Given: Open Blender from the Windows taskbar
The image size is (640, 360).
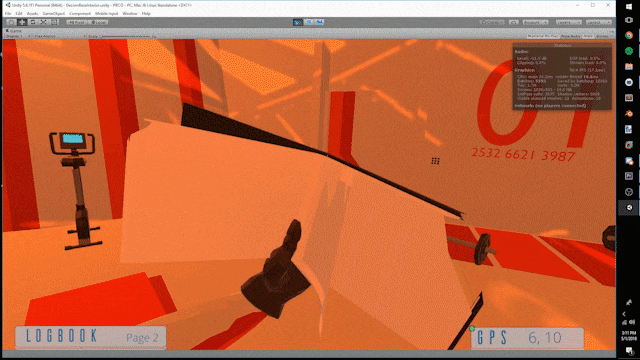Looking at the screenshot, I should [629, 113].
